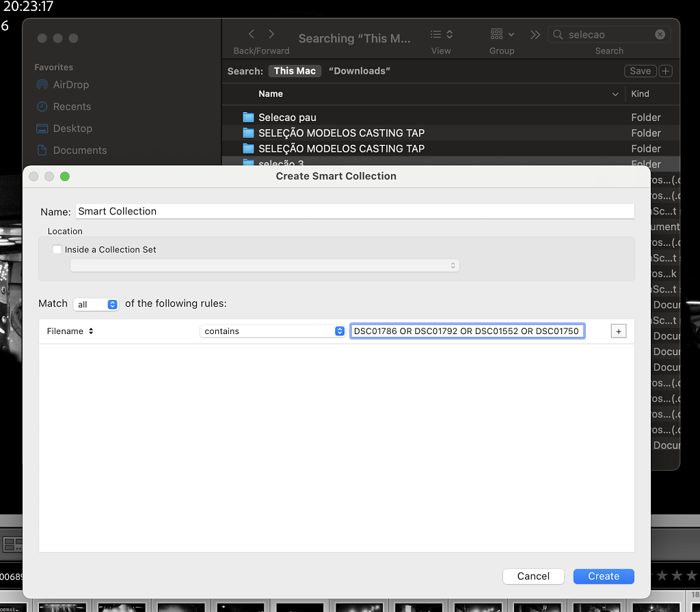Viewport: 700px width, 612px height.
Task: Select "Downloads" search scope
Action: tap(360, 71)
